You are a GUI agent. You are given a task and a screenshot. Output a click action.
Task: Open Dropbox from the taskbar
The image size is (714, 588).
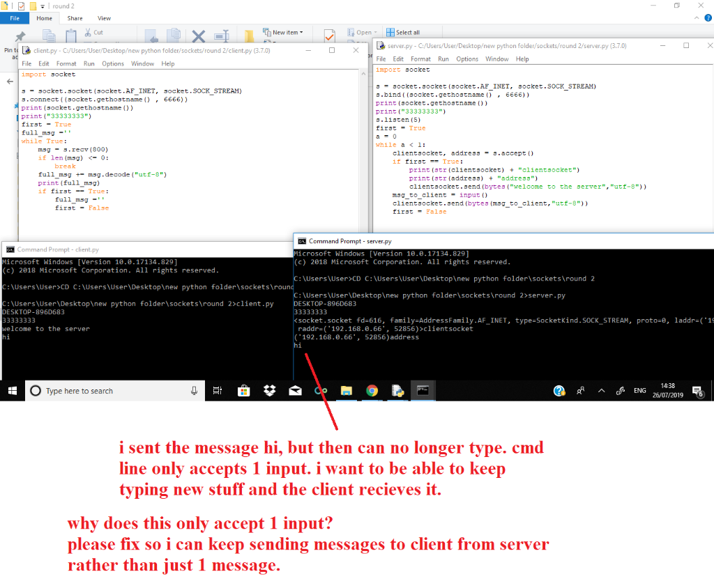269,391
